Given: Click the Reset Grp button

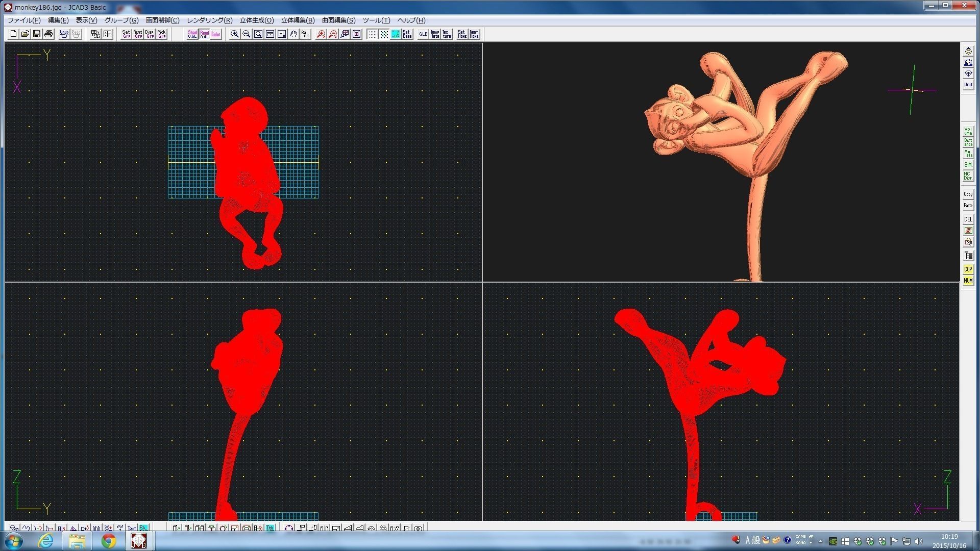Looking at the screenshot, I should point(138,34).
